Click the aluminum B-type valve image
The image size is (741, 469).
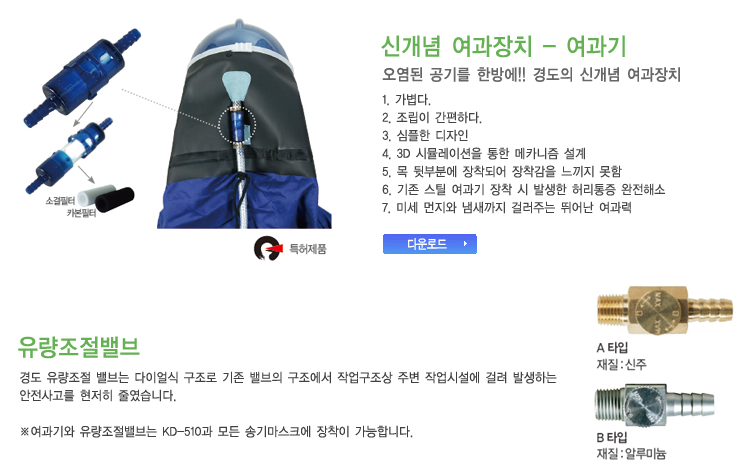(x=654, y=404)
